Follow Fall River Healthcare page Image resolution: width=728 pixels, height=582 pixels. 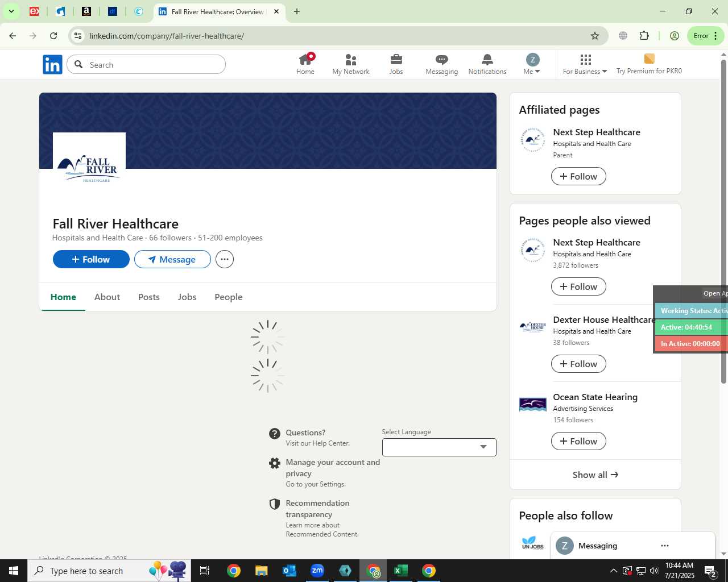(x=91, y=259)
